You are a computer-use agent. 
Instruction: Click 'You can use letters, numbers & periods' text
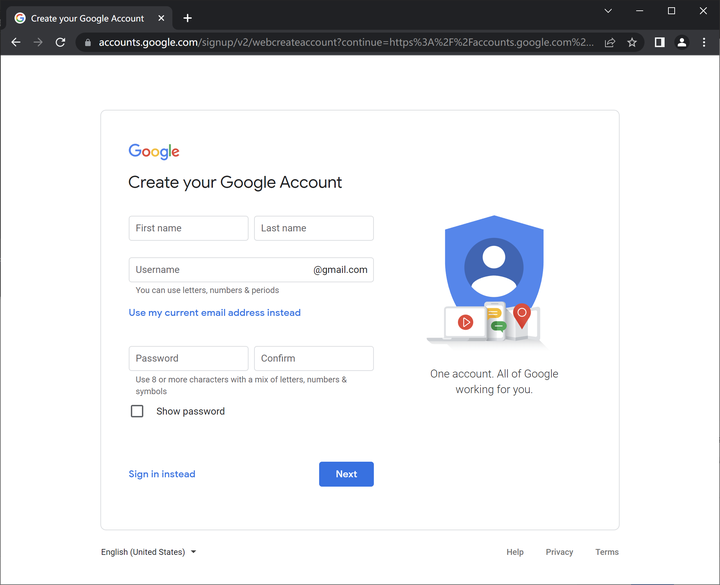coord(207,290)
